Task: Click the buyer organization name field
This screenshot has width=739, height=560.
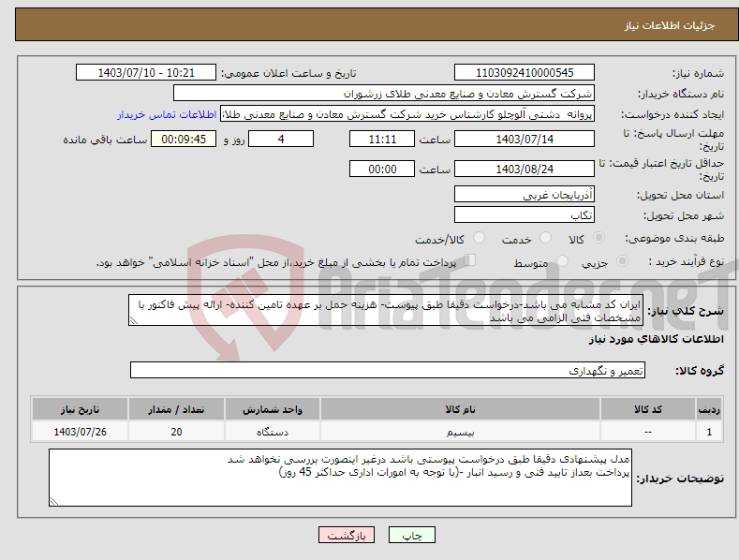Action: point(384,94)
